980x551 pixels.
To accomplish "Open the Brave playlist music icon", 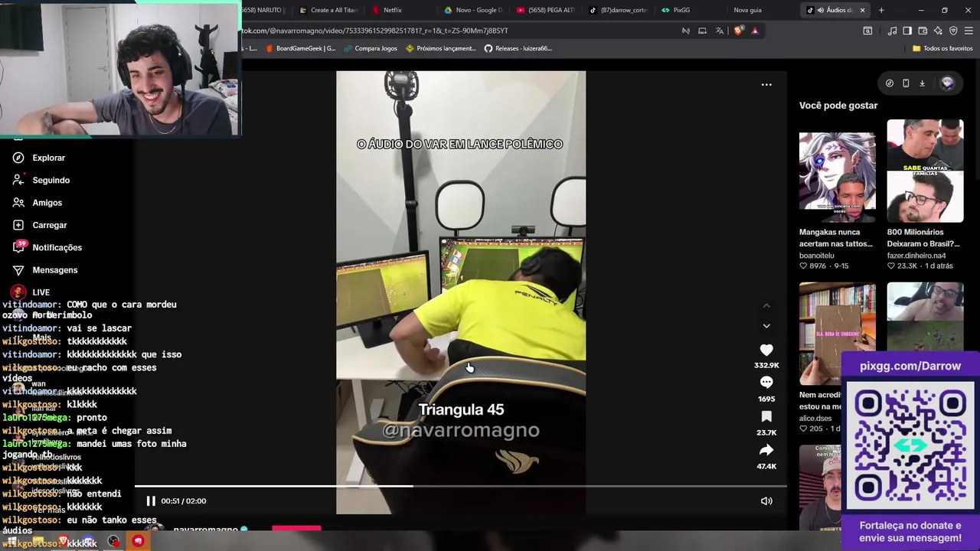I will [x=892, y=31].
